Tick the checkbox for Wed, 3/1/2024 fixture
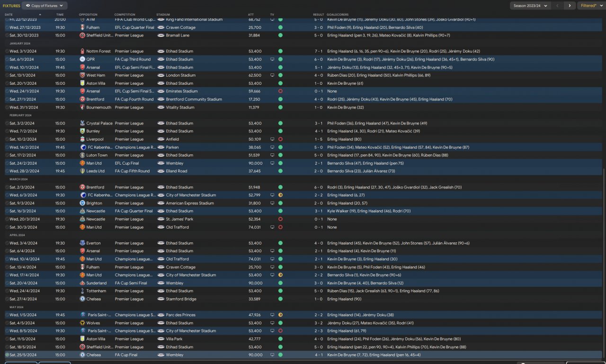The image size is (606, 364). pos(7,51)
